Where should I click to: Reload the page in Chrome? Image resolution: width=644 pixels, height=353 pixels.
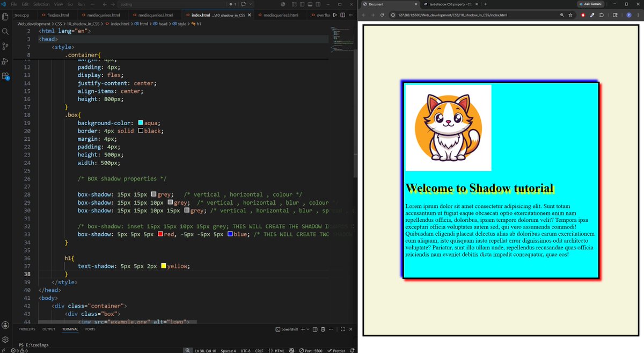(382, 15)
